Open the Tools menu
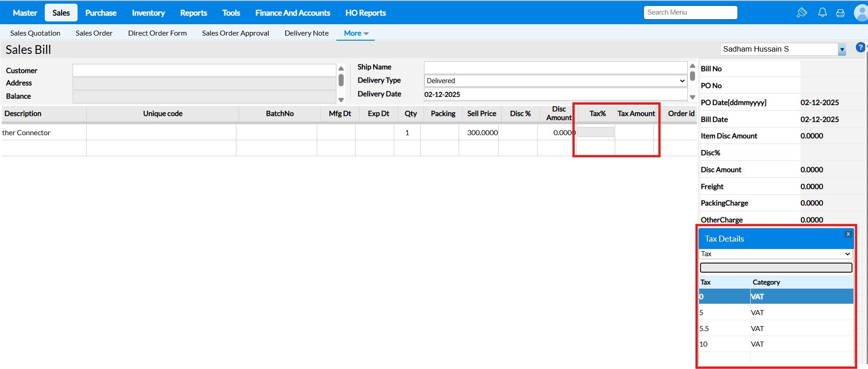The height and width of the screenshot is (369, 868). tap(231, 13)
